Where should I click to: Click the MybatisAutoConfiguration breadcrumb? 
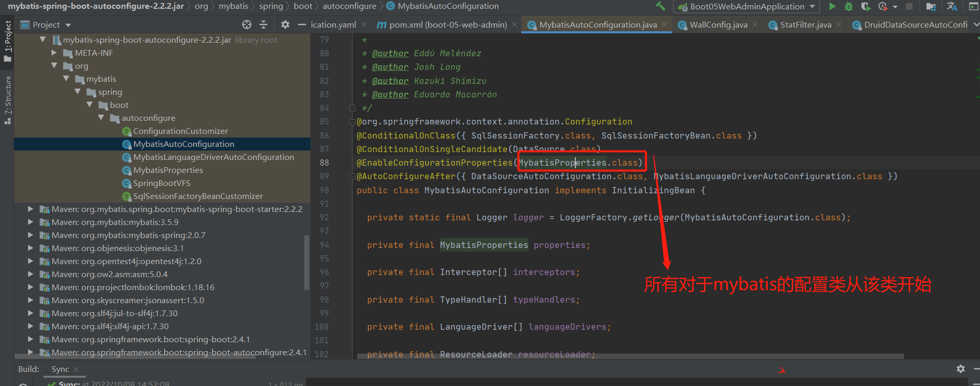448,6
